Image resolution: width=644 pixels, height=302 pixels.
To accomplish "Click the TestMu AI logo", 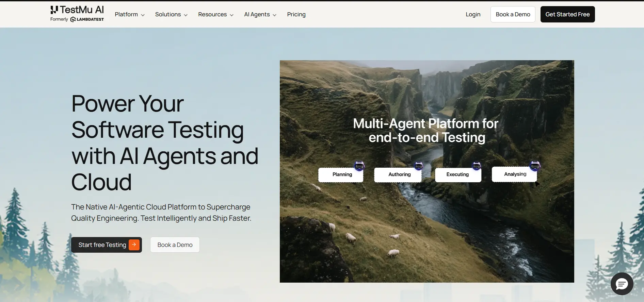I will [x=77, y=10].
